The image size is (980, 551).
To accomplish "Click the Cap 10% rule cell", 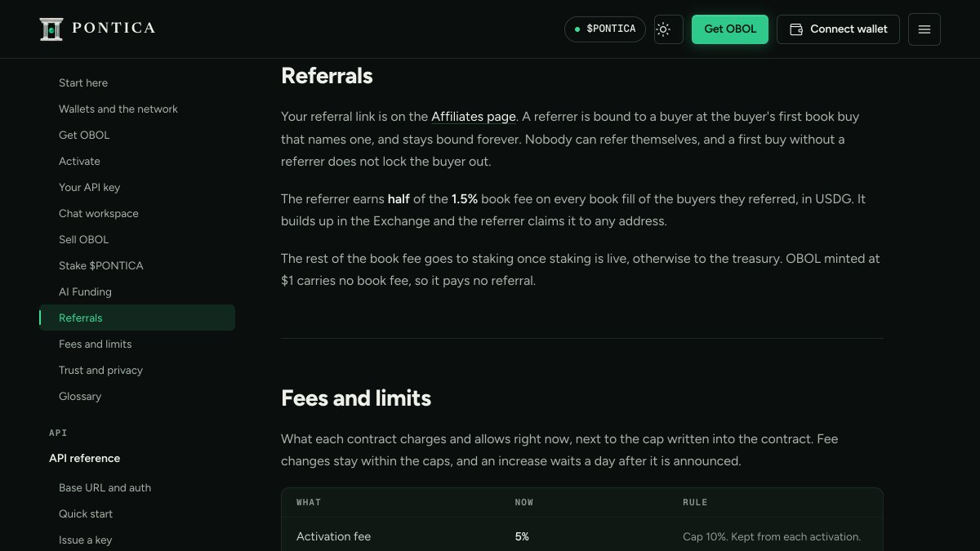I will pos(772,536).
